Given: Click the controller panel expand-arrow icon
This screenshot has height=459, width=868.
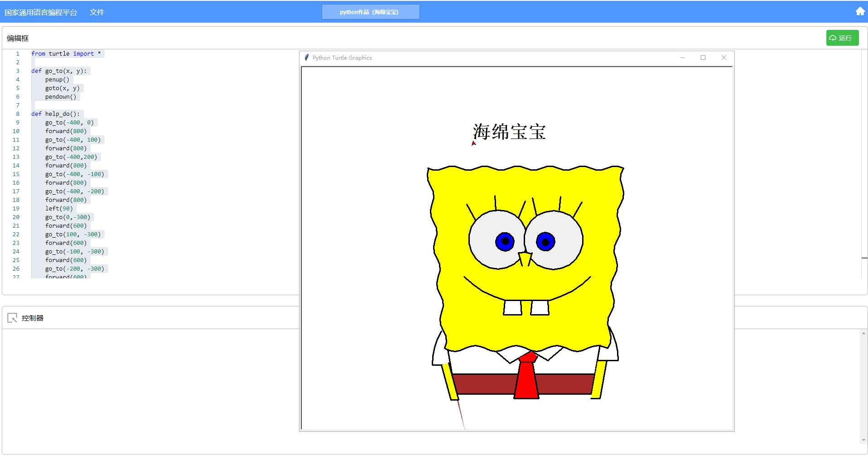Looking at the screenshot, I should pos(12,318).
